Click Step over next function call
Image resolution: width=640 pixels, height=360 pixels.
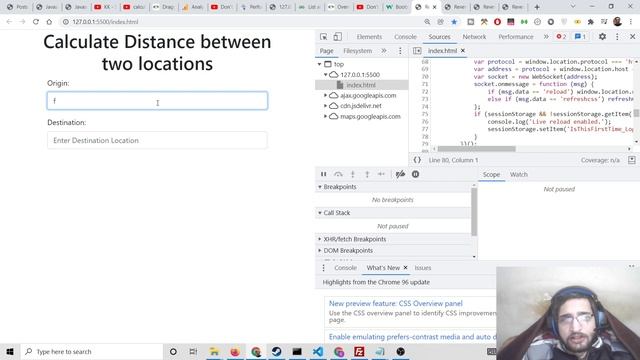pos(338,174)
